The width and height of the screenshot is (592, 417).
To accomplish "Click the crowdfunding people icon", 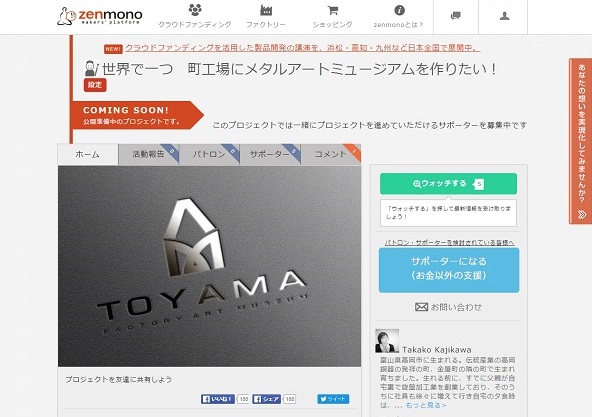I will pos(195,10).
